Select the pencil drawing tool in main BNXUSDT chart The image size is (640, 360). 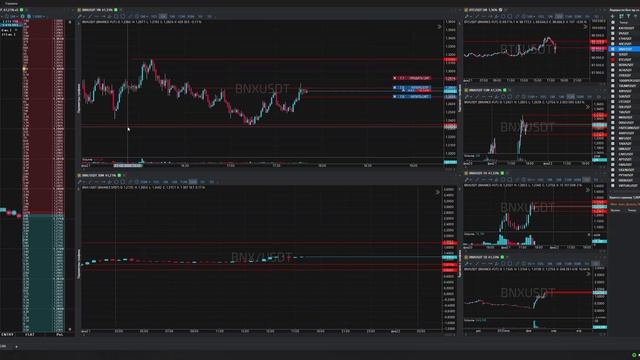point(80,16)
